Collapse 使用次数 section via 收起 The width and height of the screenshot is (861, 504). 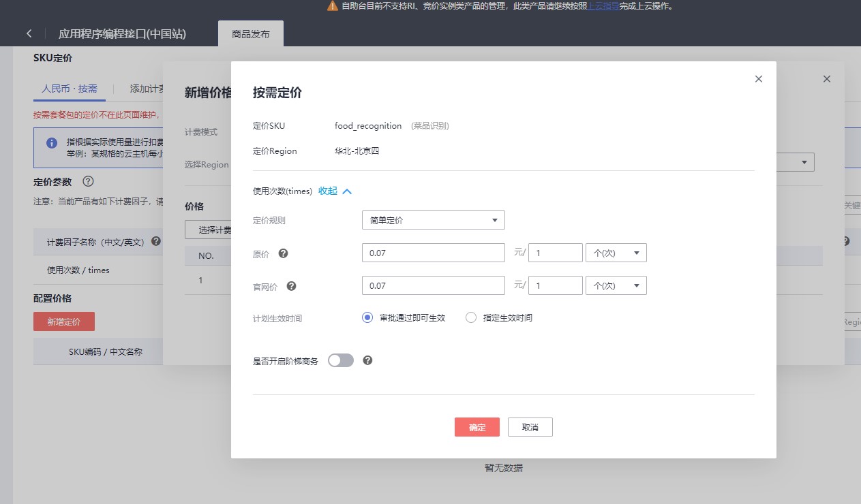pyautogui.click(x=335, y=191)
